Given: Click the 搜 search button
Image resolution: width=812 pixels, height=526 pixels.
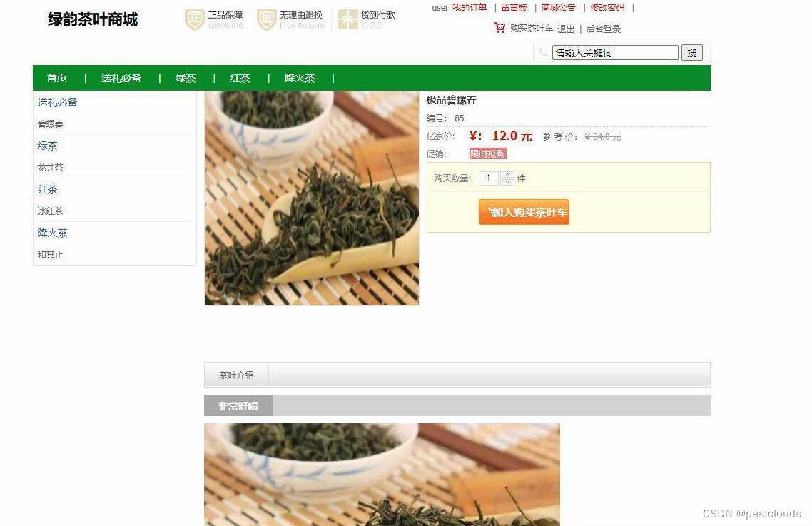Looking at the screenshot, I should [x=692, y=52].
